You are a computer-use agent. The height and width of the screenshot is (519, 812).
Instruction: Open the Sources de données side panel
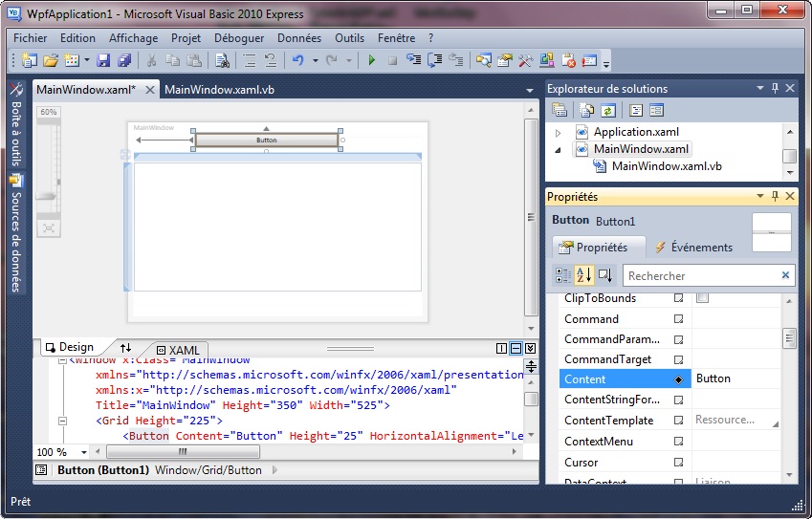tap(16, 233)
